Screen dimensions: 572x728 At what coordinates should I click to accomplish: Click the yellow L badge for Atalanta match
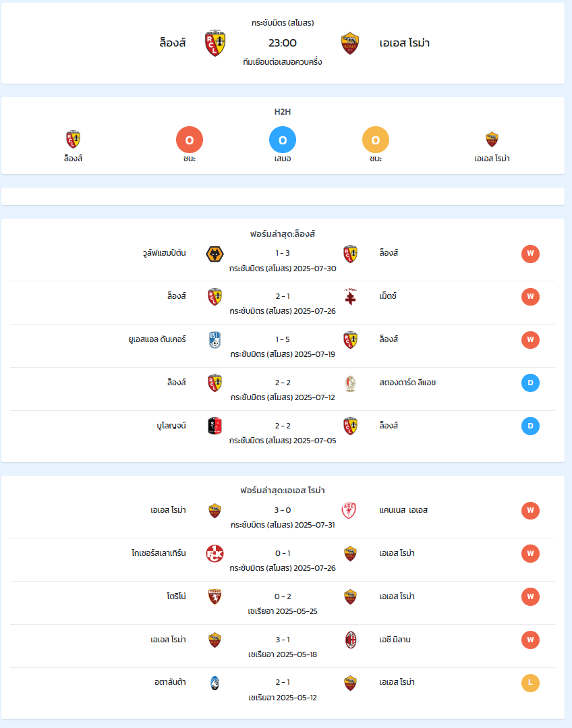[x=530, y=683]
